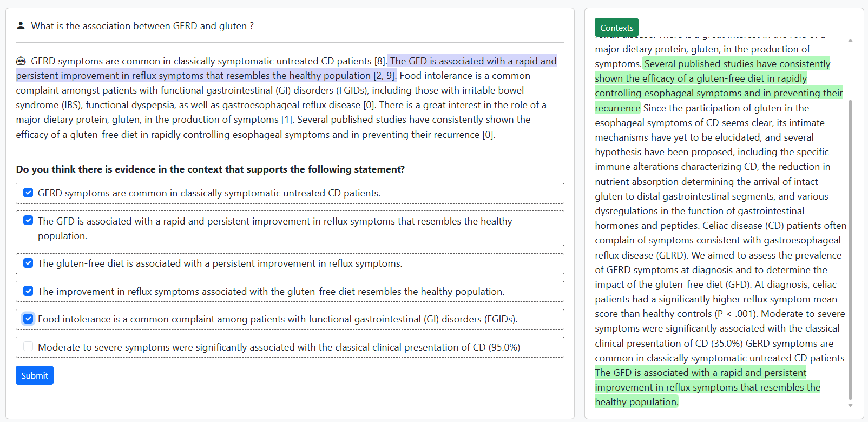Open the green Contexts tab
Screen dimensions: 868x422
coord(616,28)
